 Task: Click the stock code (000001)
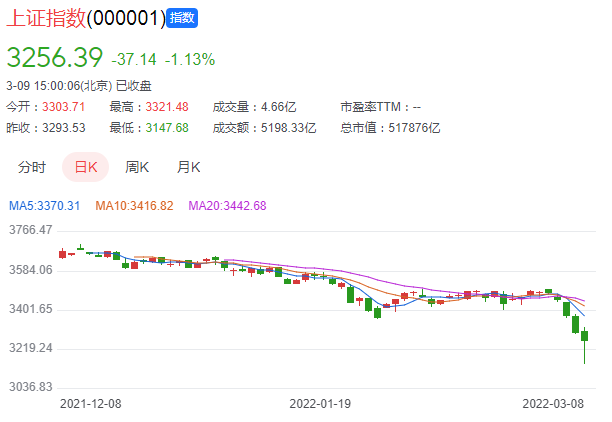coord(126,18)
